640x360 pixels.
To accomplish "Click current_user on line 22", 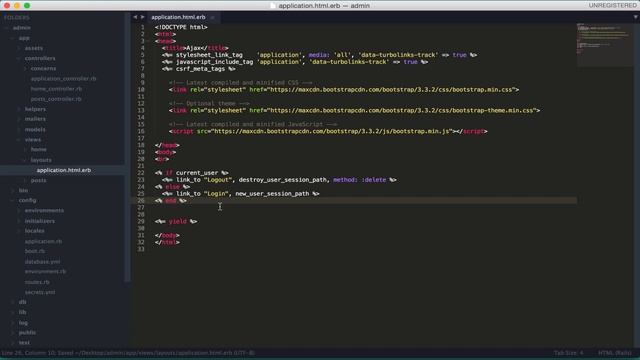I will [x=197, y=173].
